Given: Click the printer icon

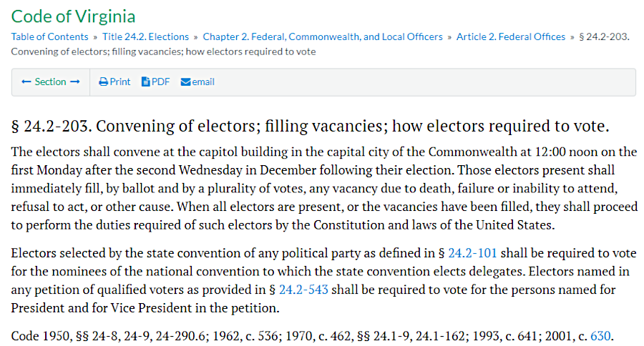Looking at the screenshot, I should pos(103,82).
